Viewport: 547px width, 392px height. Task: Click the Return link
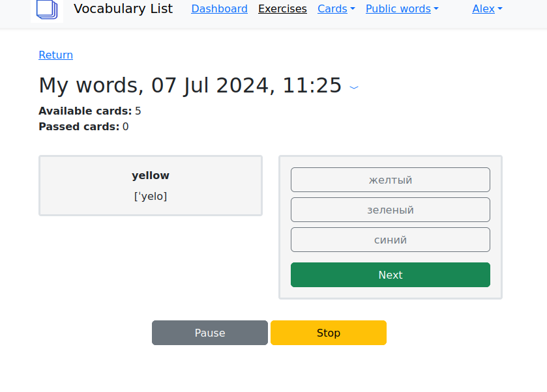coord(56,55)
